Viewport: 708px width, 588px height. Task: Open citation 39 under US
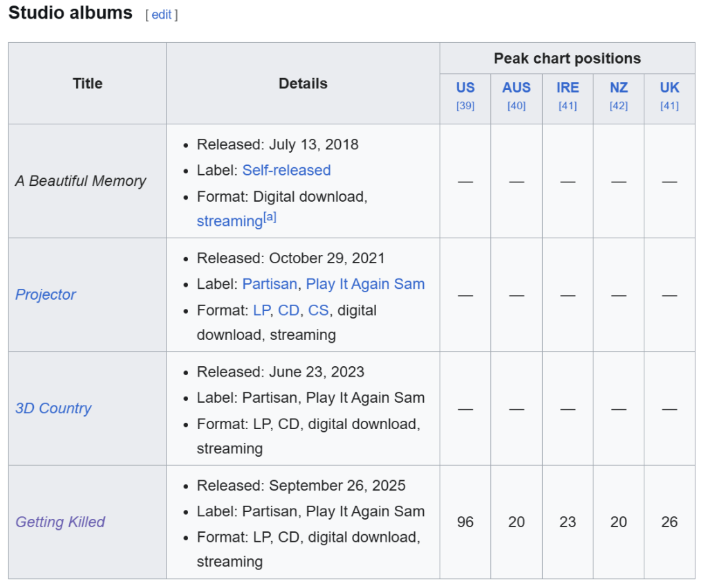click(x=465, y=106)
